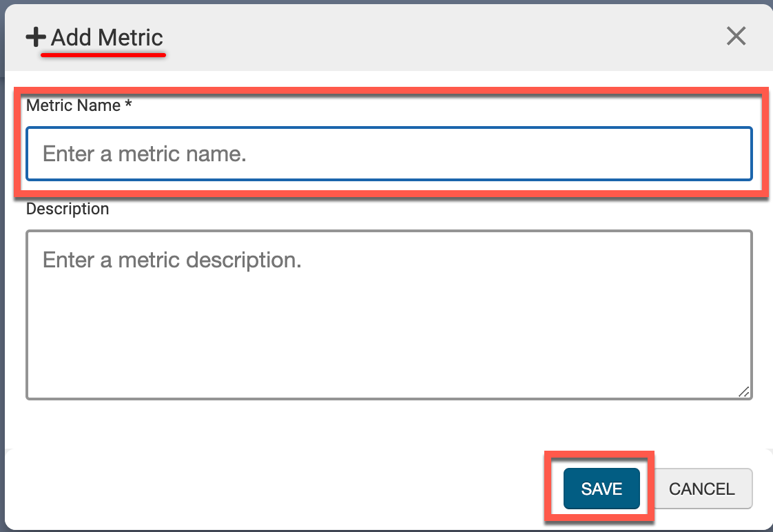Viewport: 773px width, 532px height.
Task: Click the 'Enter a metric description.' placeholder
Action: point(172,260)
